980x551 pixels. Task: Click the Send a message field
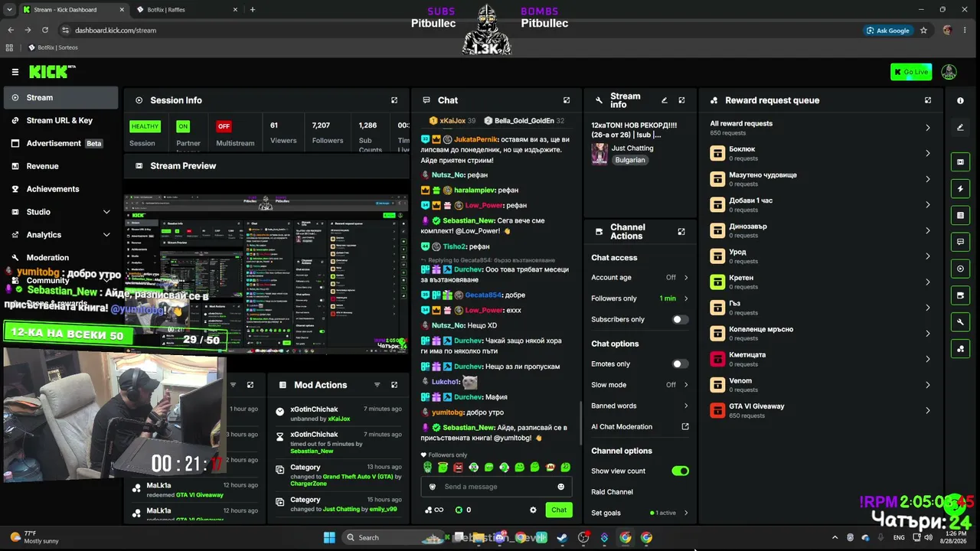click(498, 487)
